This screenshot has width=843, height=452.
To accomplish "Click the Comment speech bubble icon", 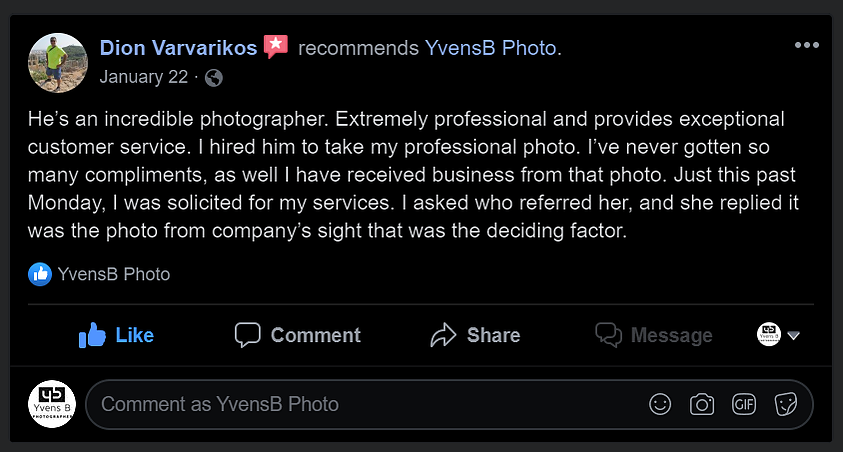I will click(247, 335).
